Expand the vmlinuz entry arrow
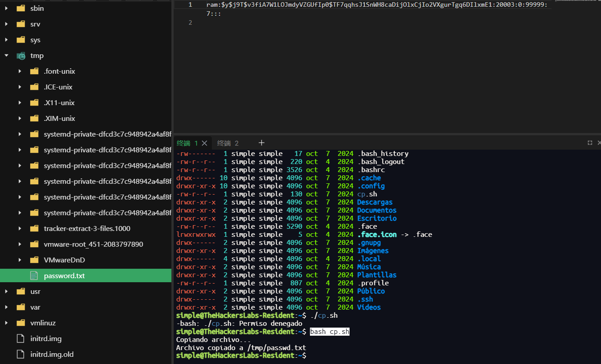The image size is (601, 364). pyautogui.click(x=6, y=323)
